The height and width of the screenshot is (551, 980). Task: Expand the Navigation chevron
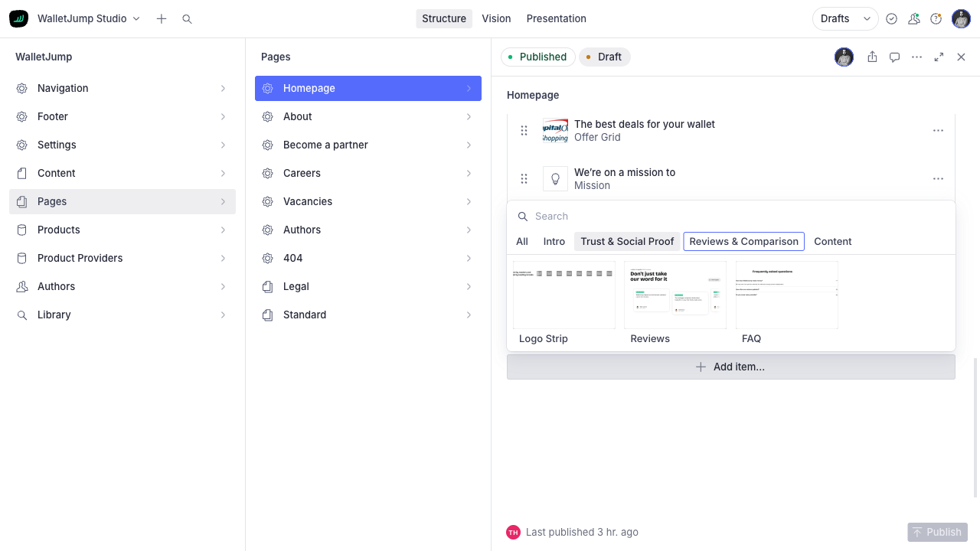(223, 88)
